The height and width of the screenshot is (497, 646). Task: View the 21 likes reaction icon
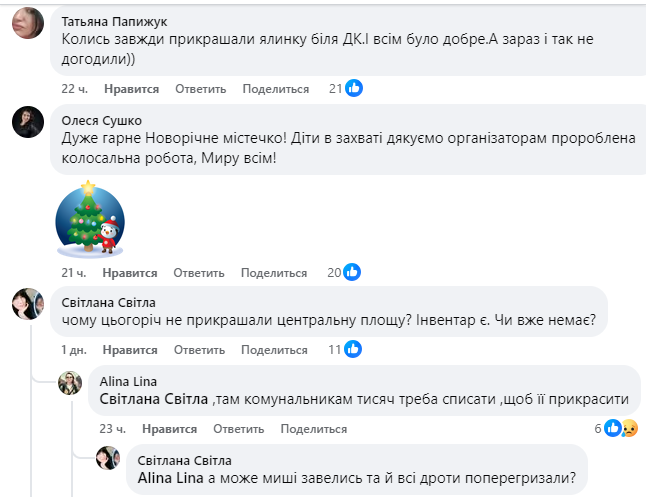pos(353,88)
